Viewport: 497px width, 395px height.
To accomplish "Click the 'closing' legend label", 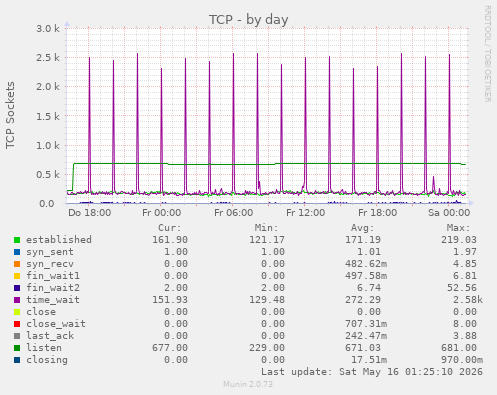I will click(x=47, y=360).
